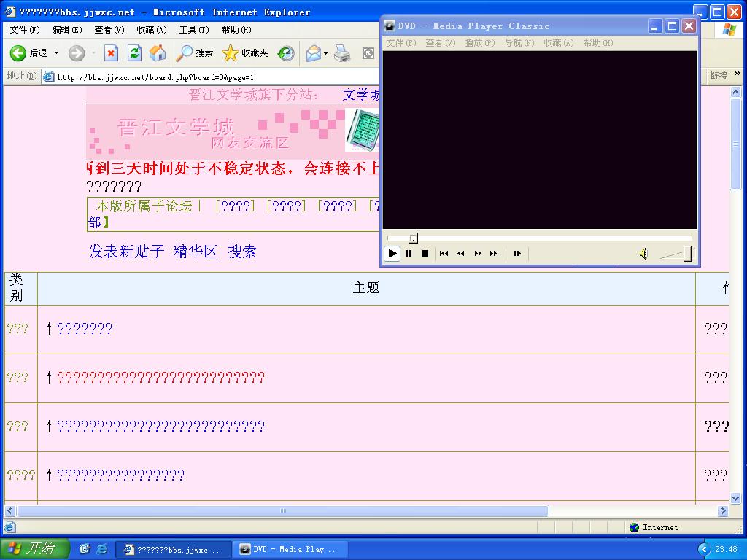Click the seek bar in Media Player Classic
The width and height of the screenshot is (747, 560).
[x=539, y=237]
